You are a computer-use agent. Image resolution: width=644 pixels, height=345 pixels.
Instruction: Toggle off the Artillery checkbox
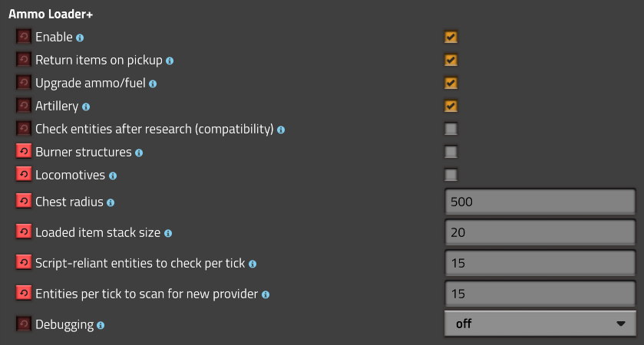pos(451,106)
